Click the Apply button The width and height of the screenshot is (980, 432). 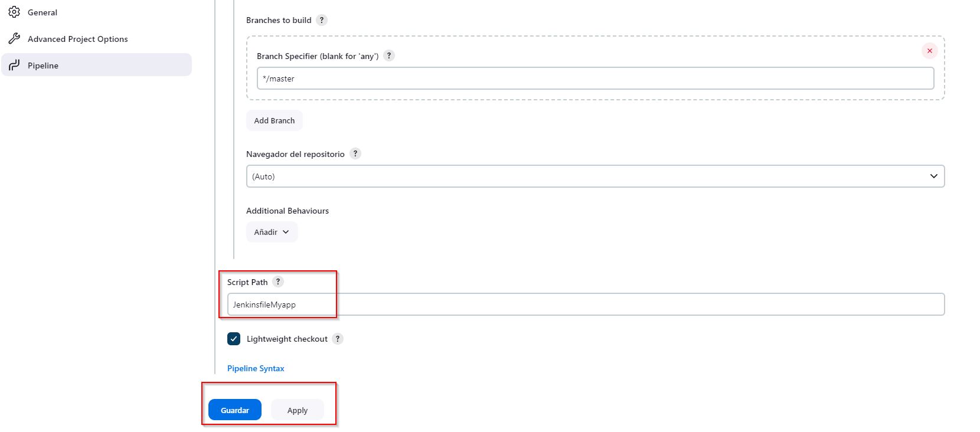point(298,410)
